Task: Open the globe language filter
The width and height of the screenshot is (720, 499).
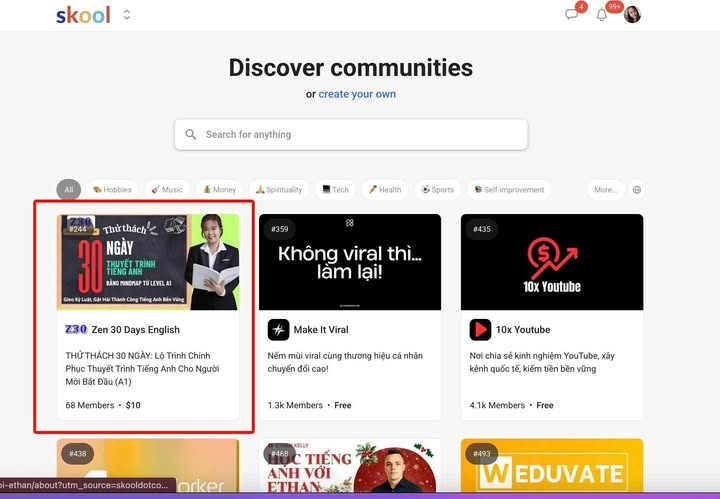Action: 637,190
